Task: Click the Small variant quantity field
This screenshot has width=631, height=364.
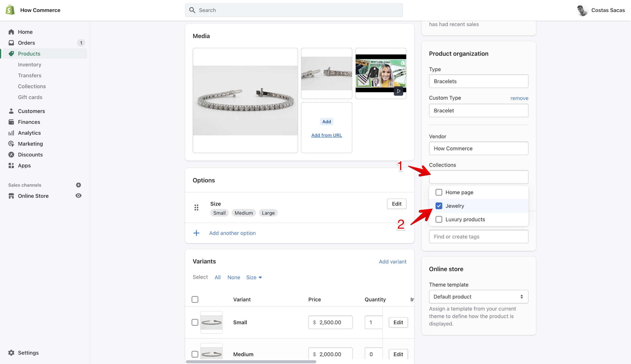Action: tap(373, 322)
